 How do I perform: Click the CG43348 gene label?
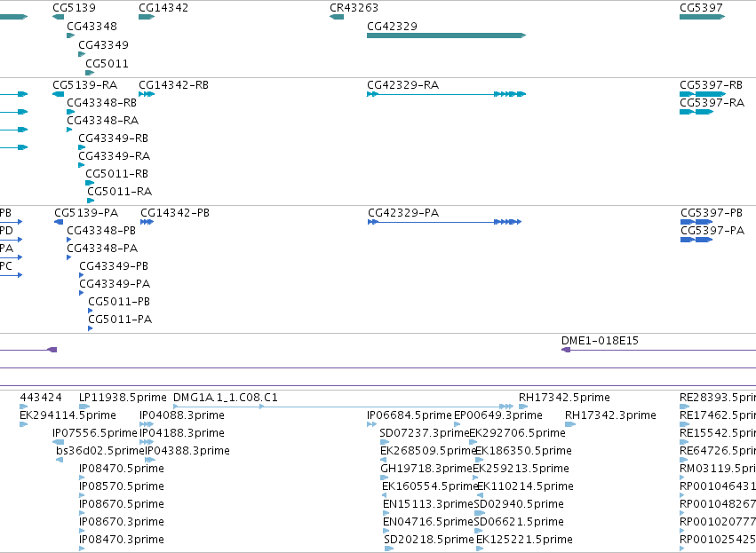92,26
